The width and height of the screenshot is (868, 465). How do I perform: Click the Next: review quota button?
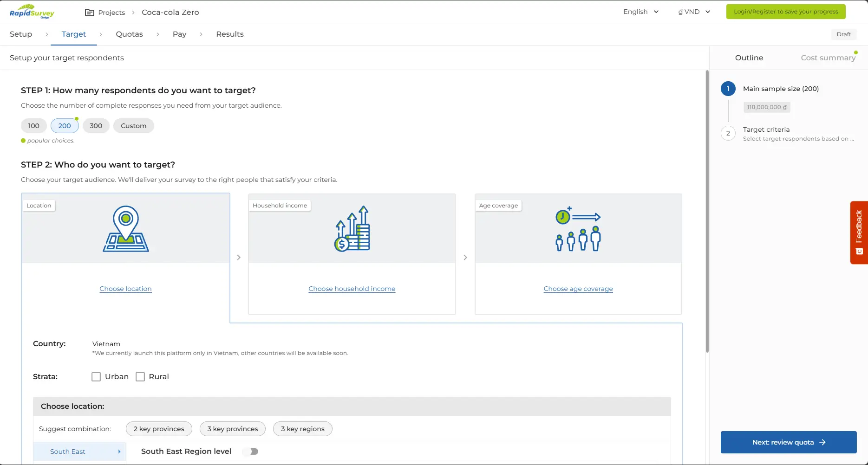click(788, 442)
